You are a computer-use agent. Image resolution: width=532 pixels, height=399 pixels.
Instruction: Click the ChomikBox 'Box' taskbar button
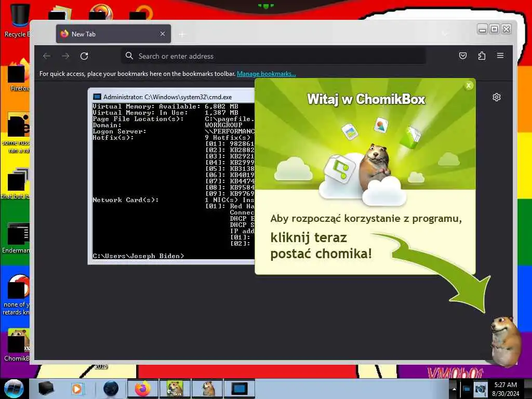coord(175,389)
